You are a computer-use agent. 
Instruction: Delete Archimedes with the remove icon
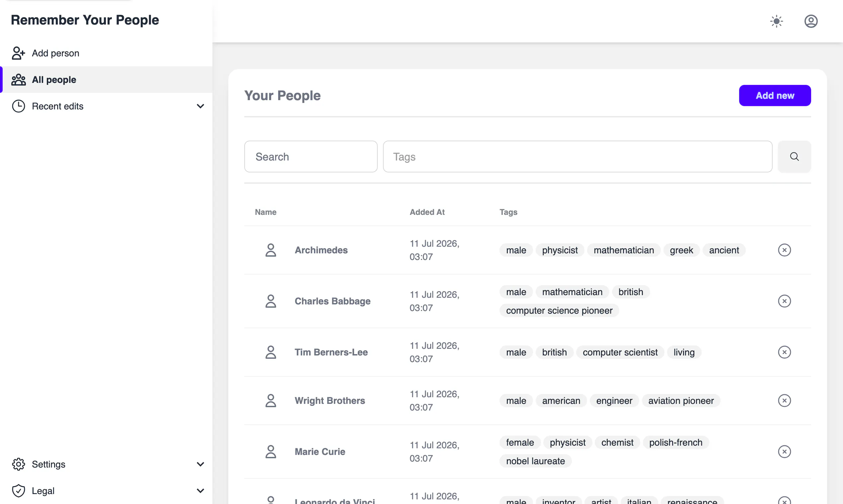tap(784, 250)
